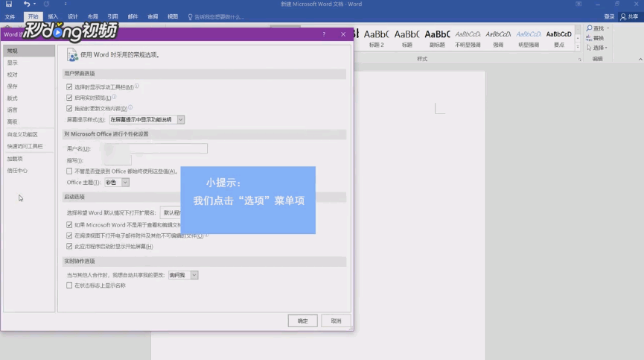Viewport: 644px width, 360px height.
Task: Toggle the 如果 Microsoft Word 不是用于查看 checkbox
Action: [x=69, y=225]
